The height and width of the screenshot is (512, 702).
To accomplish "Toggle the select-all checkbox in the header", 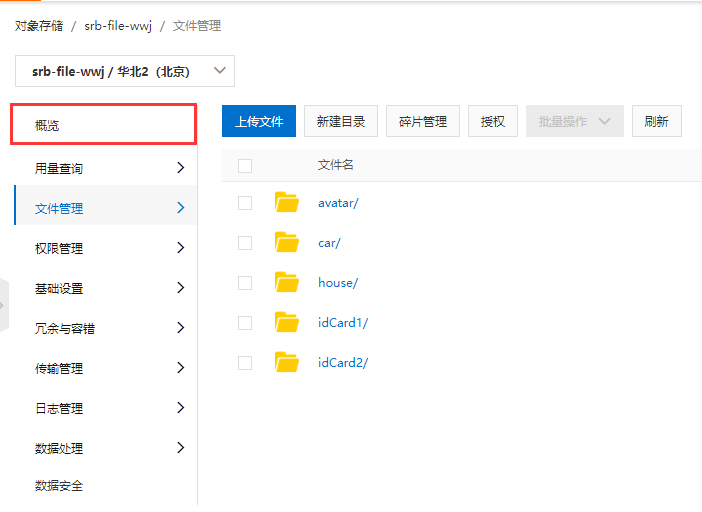I will pos(245,166).
